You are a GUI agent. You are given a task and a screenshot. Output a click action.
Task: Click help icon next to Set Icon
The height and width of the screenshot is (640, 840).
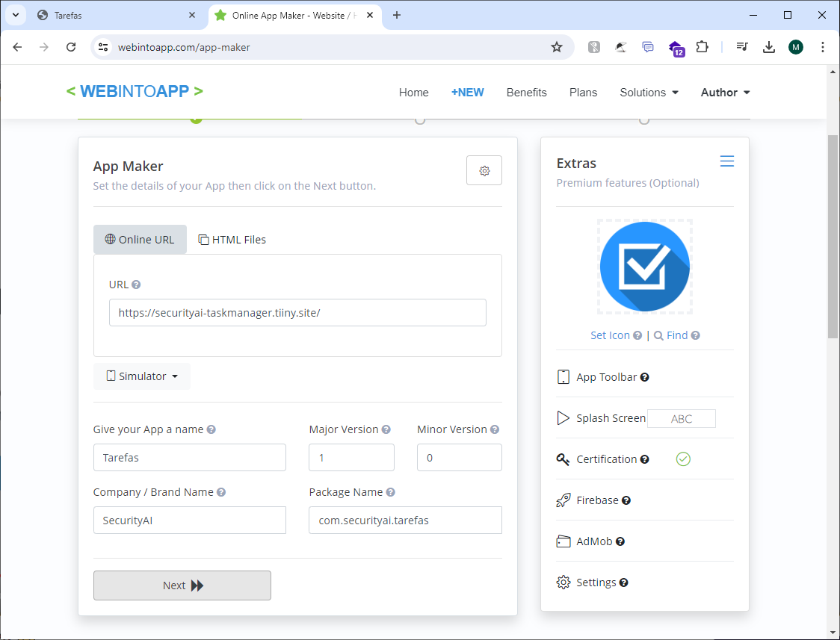(x=637, y=335)
